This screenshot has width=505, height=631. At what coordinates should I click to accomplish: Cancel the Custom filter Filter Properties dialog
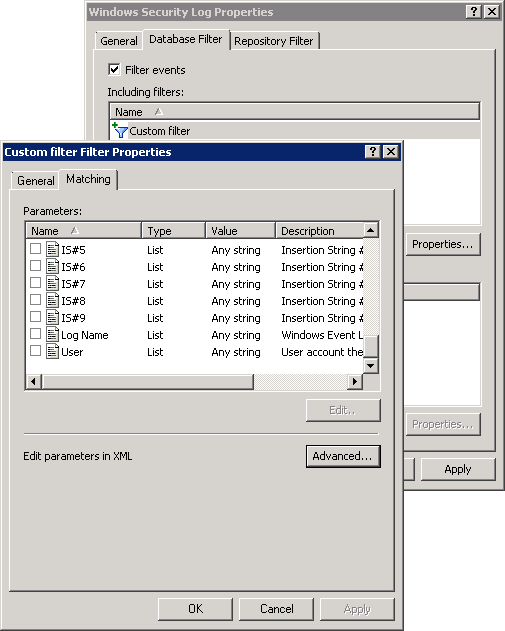[276, 608]
